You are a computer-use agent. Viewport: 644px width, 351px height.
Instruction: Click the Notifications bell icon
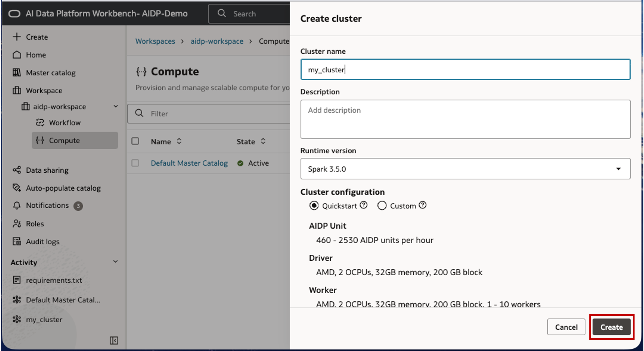click(17, 205)
